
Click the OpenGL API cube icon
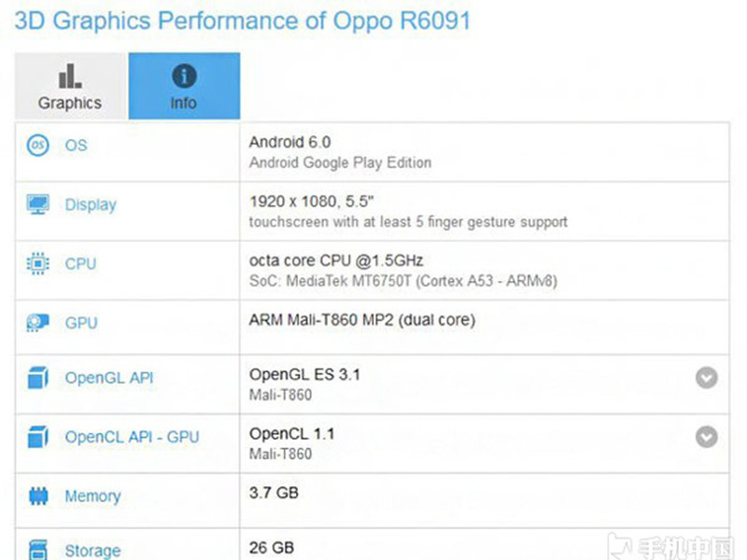[x=38, y=379]
